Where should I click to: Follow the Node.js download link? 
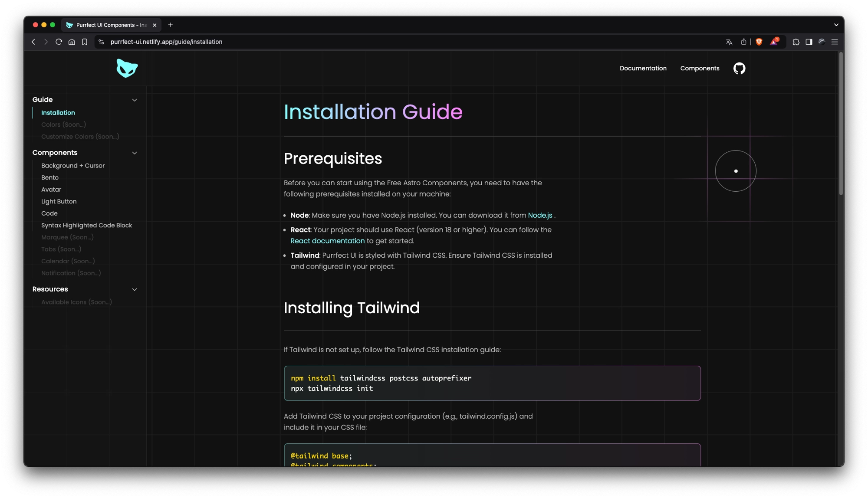(x=540, y=216)
